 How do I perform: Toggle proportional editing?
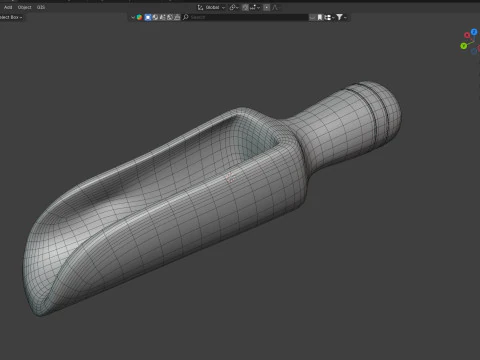point(267,7)
